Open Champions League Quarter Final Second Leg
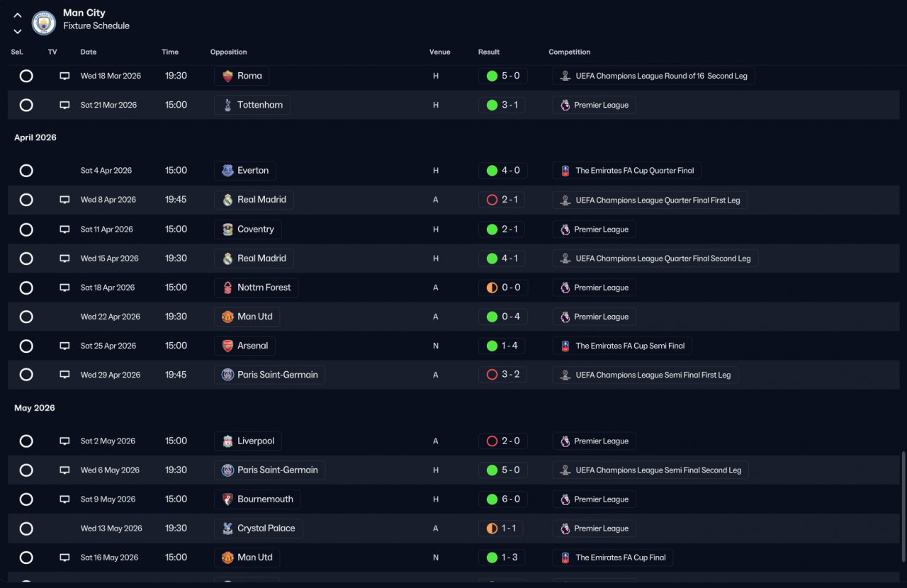907x588 pixels. coord(655,259)
